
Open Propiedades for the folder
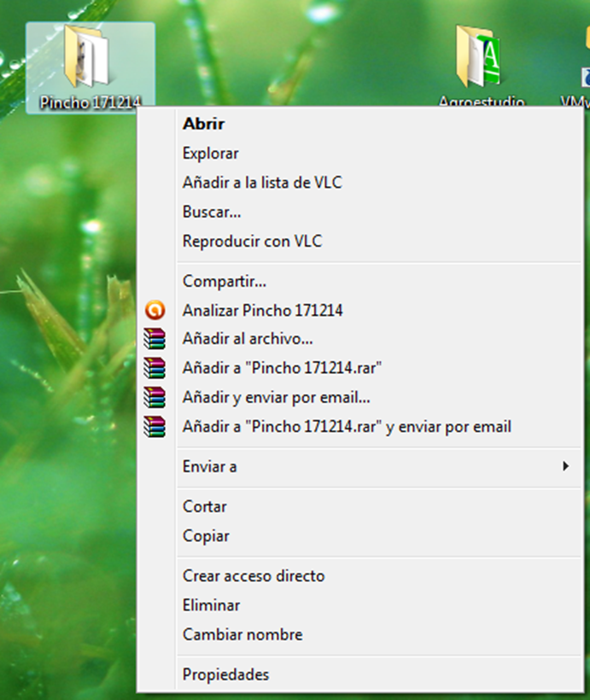[225, 674]
